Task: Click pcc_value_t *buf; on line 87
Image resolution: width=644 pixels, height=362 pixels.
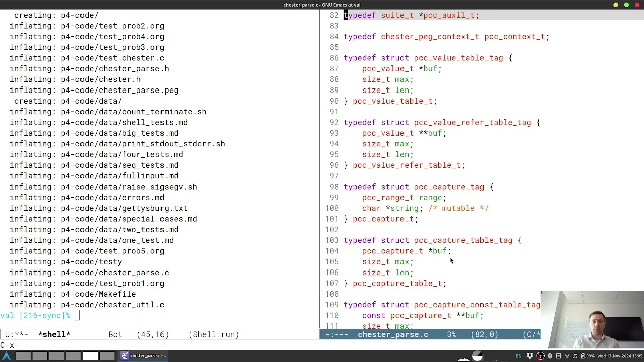Action: click(402, 69)
